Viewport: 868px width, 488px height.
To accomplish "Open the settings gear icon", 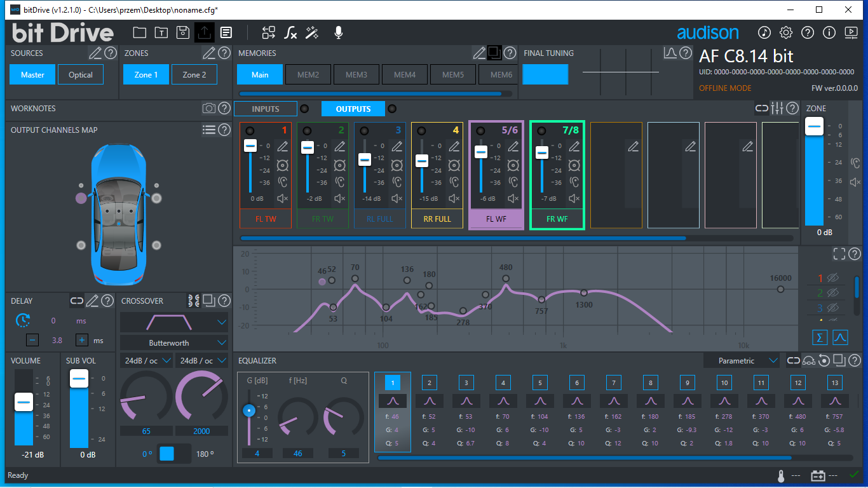I will click(786, 32).
